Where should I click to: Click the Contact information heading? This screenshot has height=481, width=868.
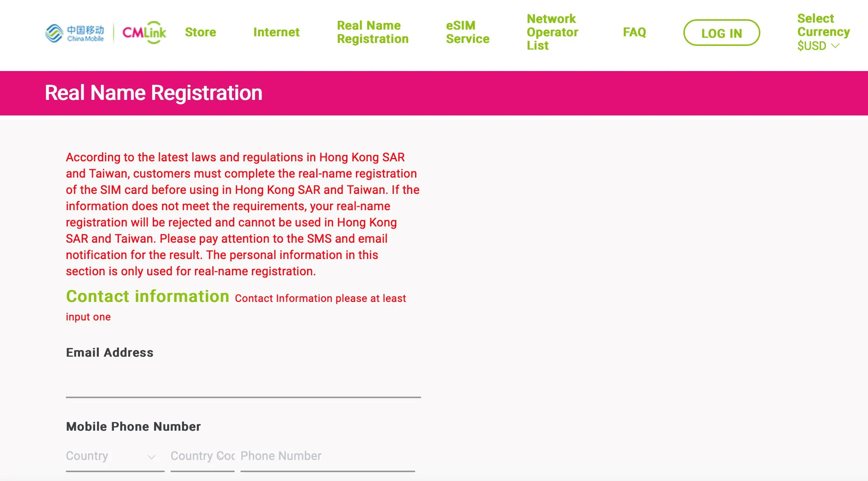(148, 296)
